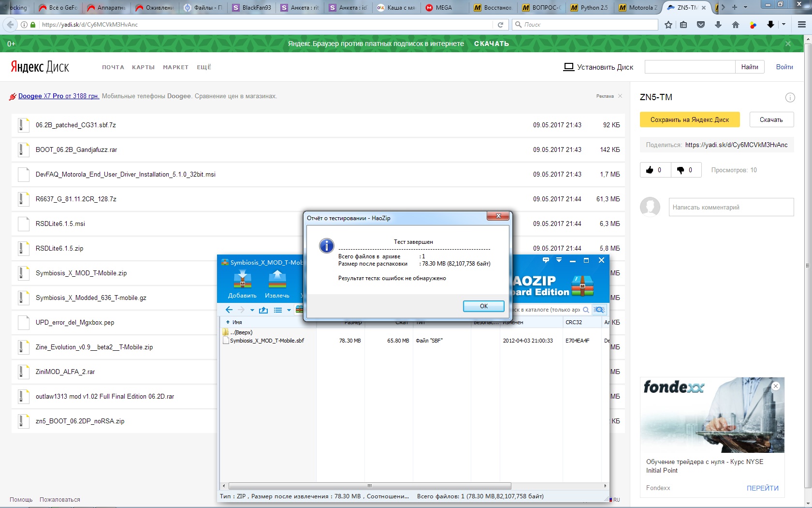
Task: Click OK in the HaoZip test report dialog
Action: (483, 306)
